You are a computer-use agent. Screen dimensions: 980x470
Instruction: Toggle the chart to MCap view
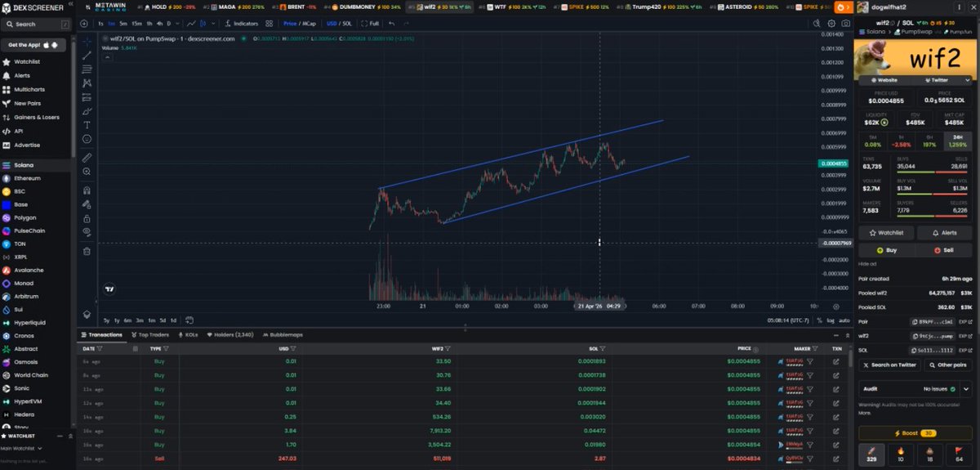(310, 24)
